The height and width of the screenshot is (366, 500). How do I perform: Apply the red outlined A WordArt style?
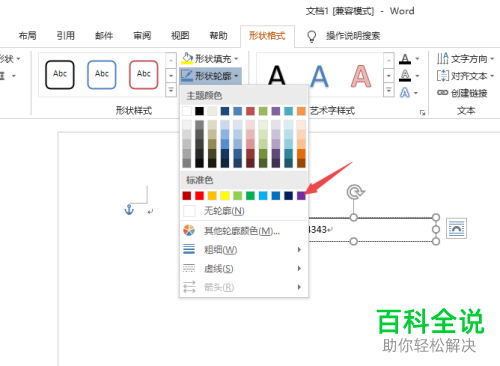361,76
